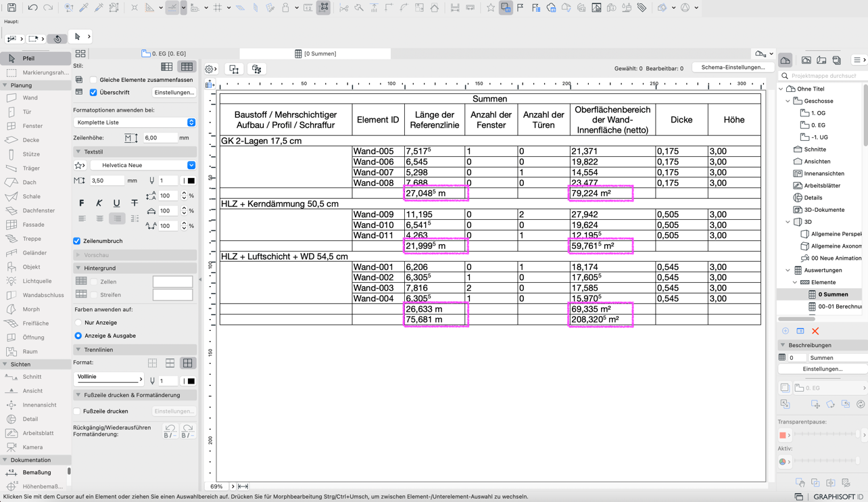Click the Zeilenhöhe 6,00 input field

point(160,137)
